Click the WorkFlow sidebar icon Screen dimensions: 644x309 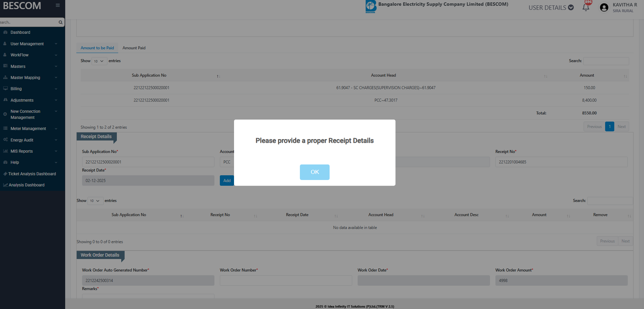(5, 55)
